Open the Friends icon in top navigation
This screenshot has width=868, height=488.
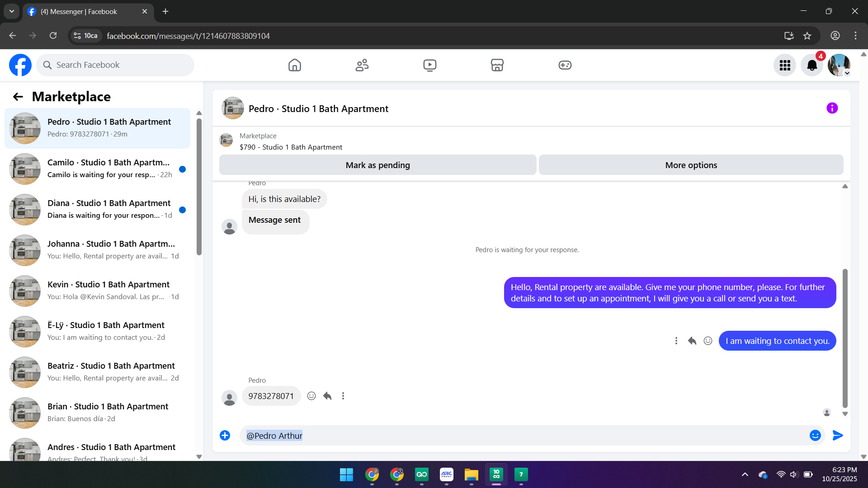pos(362,65)
